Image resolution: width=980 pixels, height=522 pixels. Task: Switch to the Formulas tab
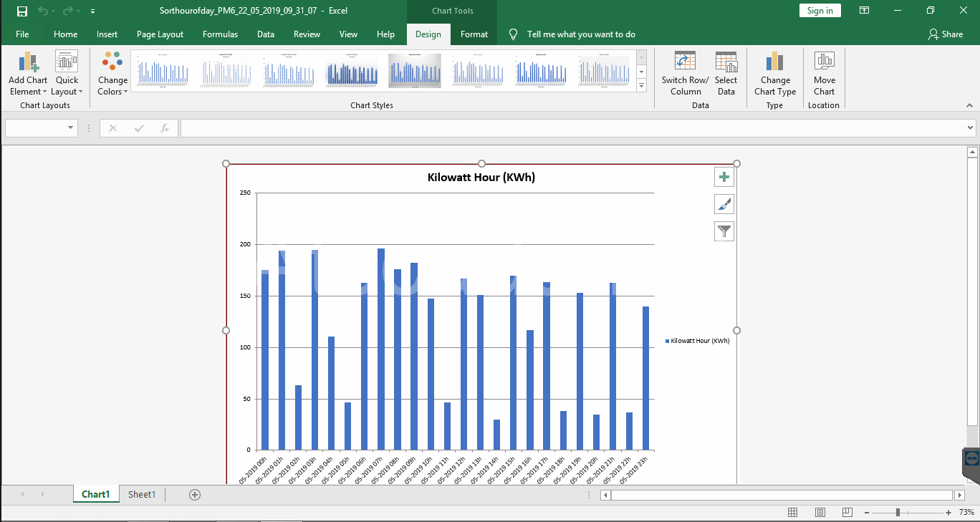pos(221,34)
